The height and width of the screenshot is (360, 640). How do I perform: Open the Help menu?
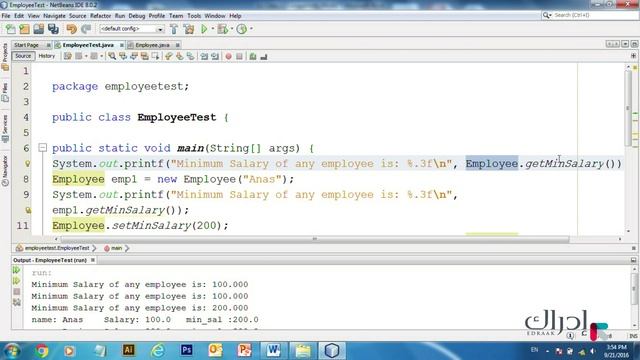click(x=235, y=16)
